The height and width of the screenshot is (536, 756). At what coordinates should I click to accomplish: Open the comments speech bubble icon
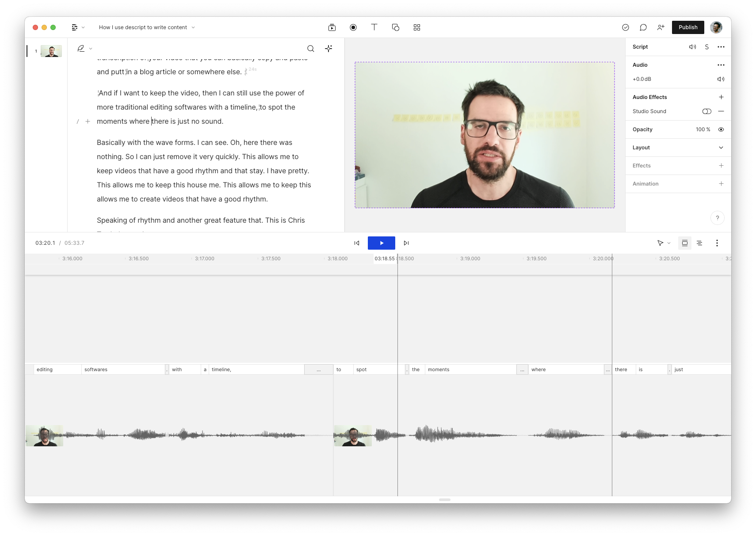[x=643, y=27]
